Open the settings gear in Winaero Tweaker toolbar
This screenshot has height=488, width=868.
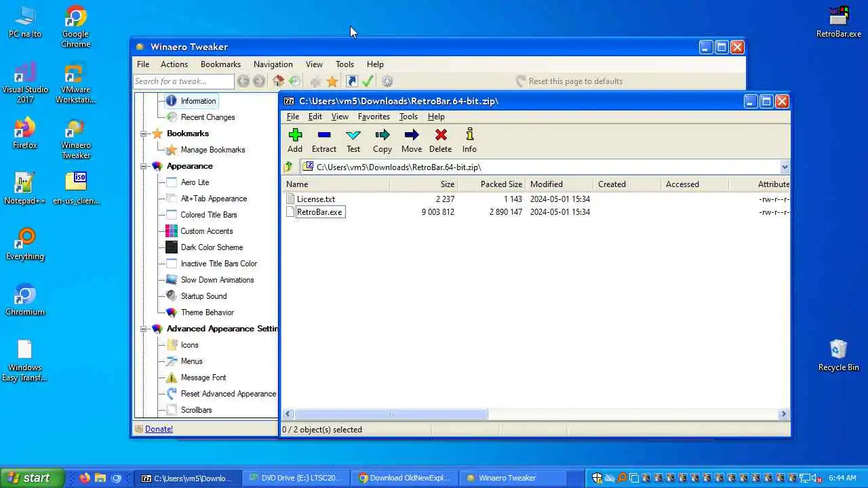[387, 81]
